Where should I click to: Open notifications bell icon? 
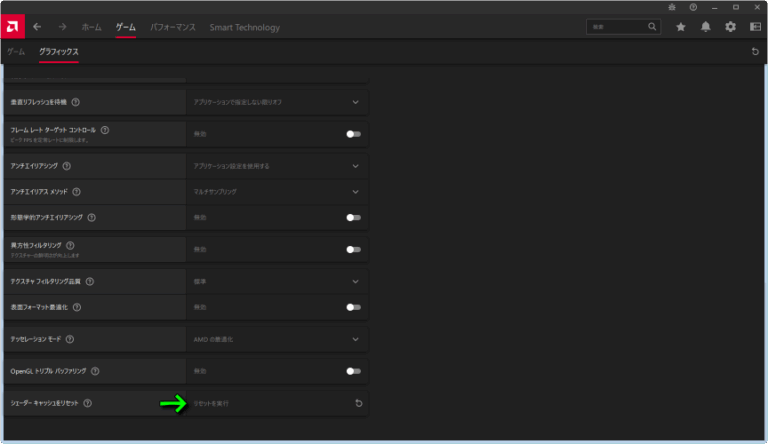(x=706, y=27)
